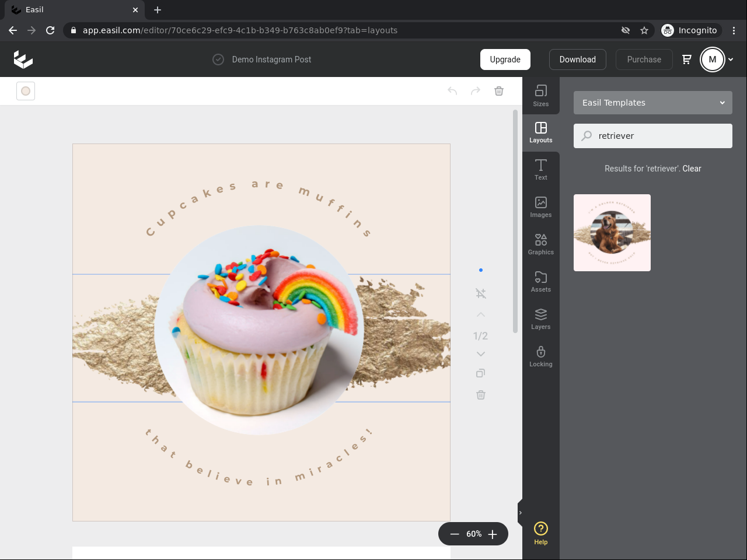Click the 60% zoom level
The image size is (747, 560).
474,534
